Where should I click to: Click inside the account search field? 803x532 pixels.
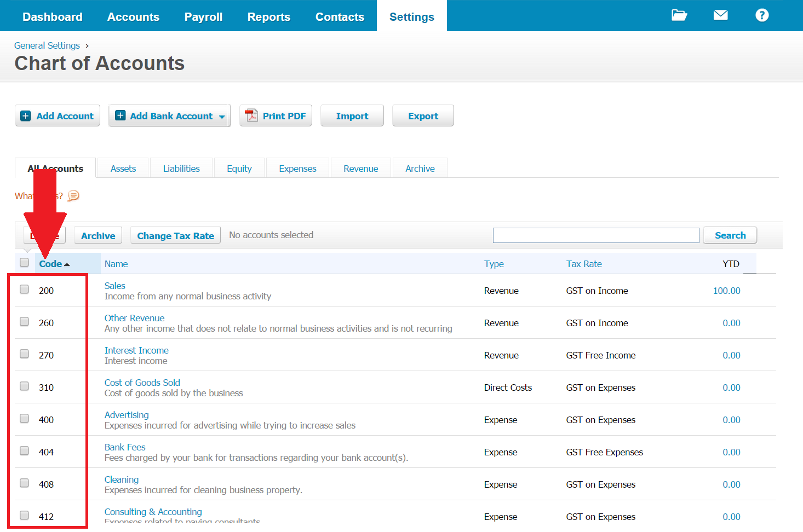(595, 235)
